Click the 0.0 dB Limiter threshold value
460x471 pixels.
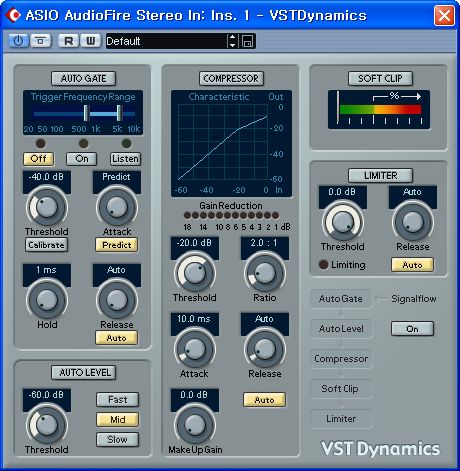343,192
